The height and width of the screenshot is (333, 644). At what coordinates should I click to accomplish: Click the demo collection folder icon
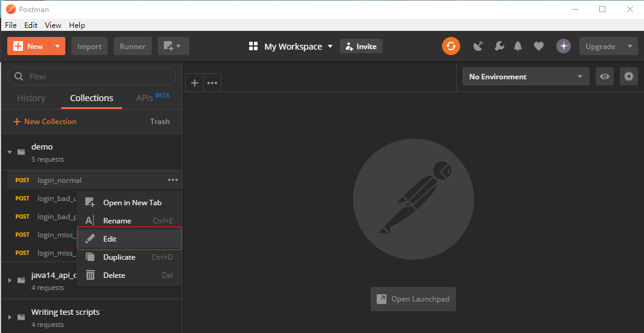21,152
